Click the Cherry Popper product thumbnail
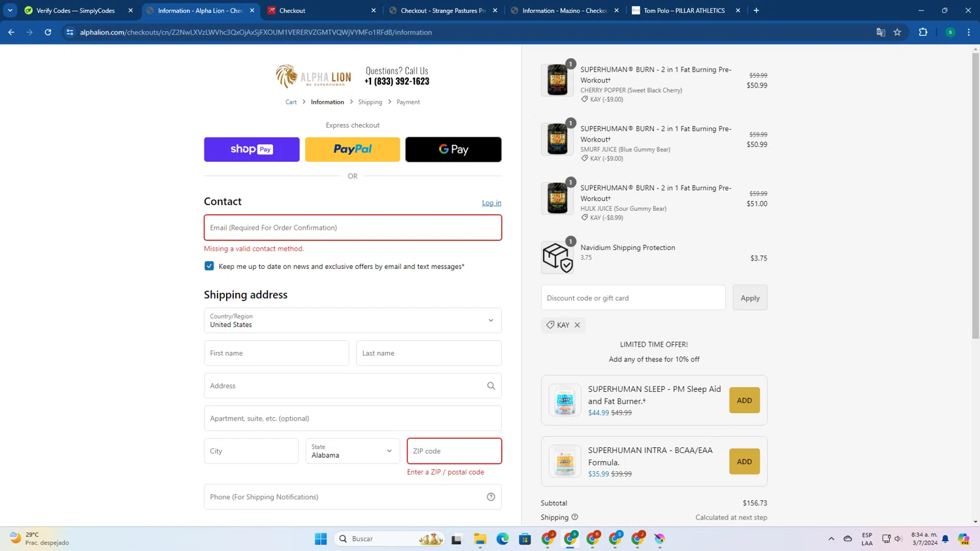Image resolution: width=980 pixels, height=551 pixels. [x=557, y=80]
